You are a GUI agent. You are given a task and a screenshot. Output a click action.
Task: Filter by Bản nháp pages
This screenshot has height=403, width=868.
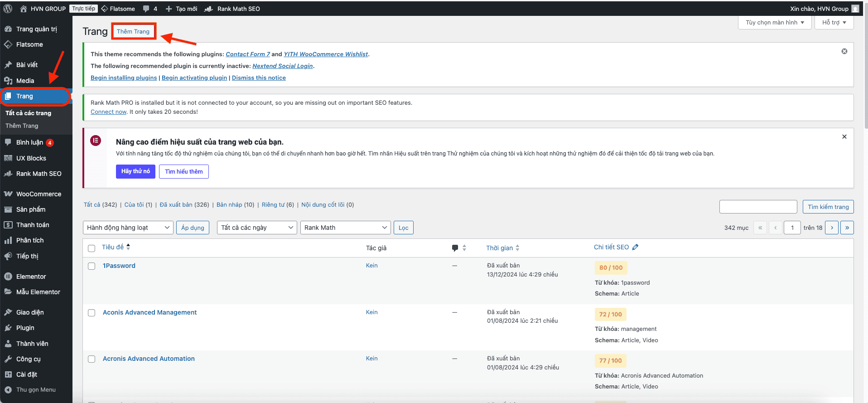(229, 205)
